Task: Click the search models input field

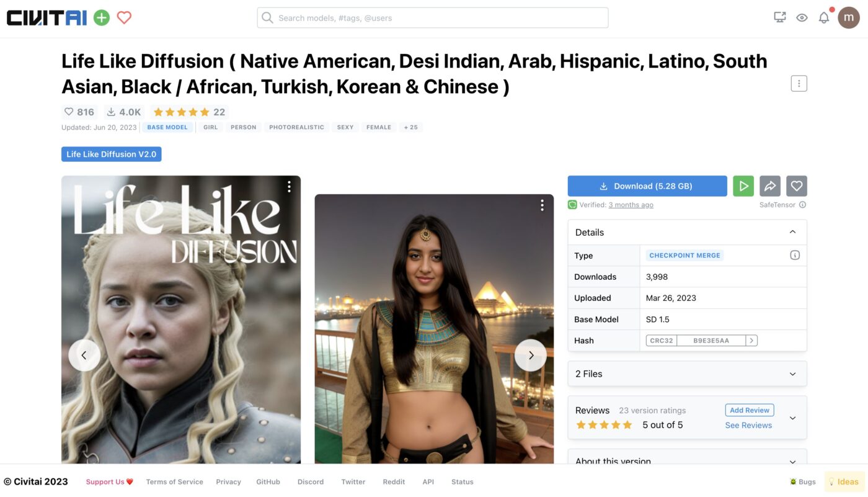Action: (433, 18)
